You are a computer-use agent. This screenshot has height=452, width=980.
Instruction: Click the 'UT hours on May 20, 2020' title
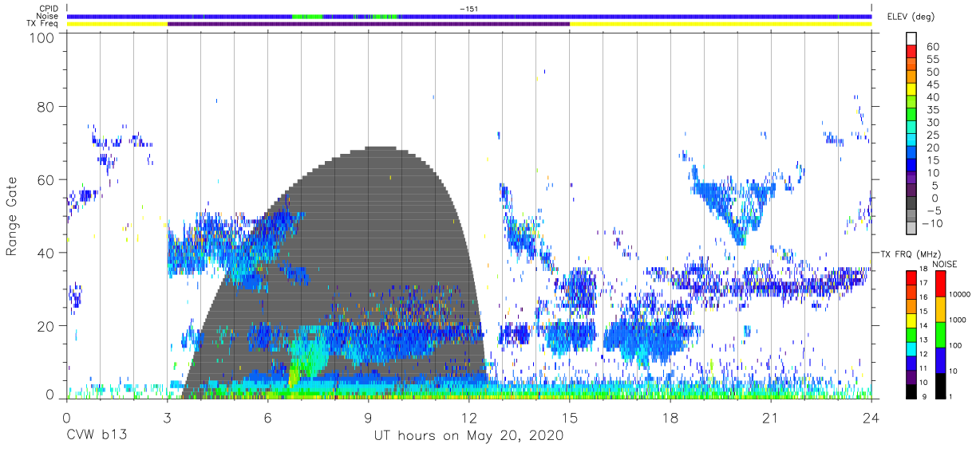coord(468,436)
